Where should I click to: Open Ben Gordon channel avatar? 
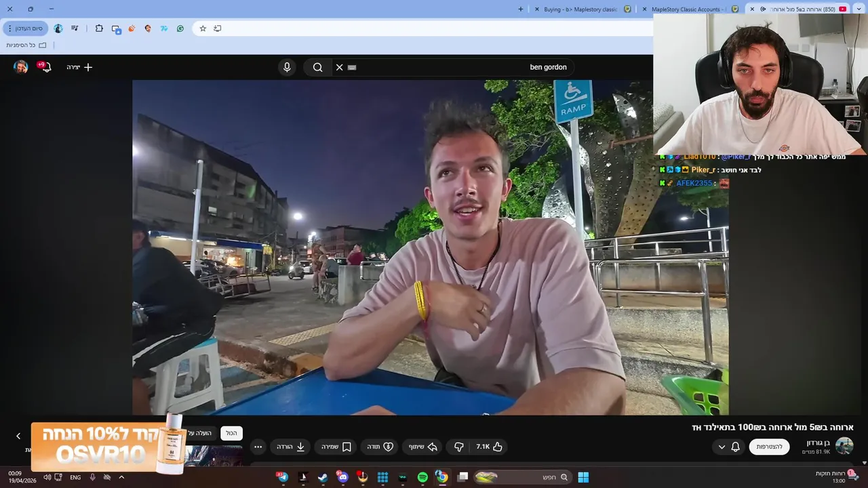point(844,445)
